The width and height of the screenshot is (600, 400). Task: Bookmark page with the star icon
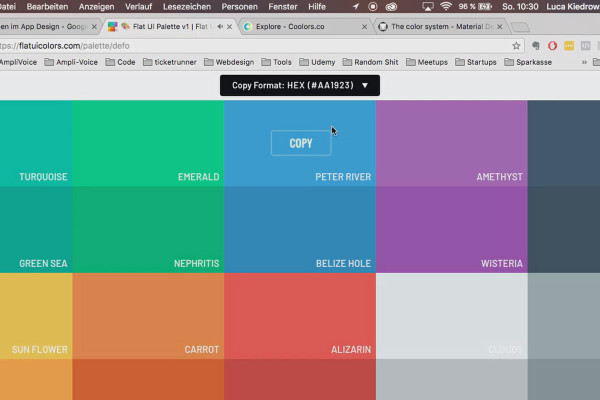tap(516, 46)
